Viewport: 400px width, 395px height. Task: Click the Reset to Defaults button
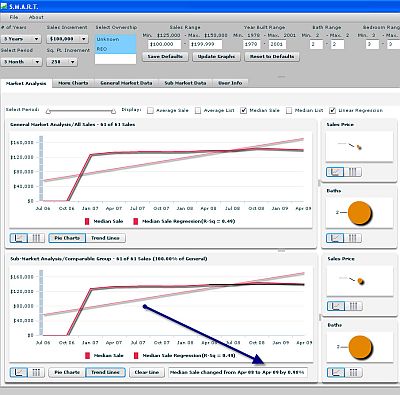tap(272, 57)
